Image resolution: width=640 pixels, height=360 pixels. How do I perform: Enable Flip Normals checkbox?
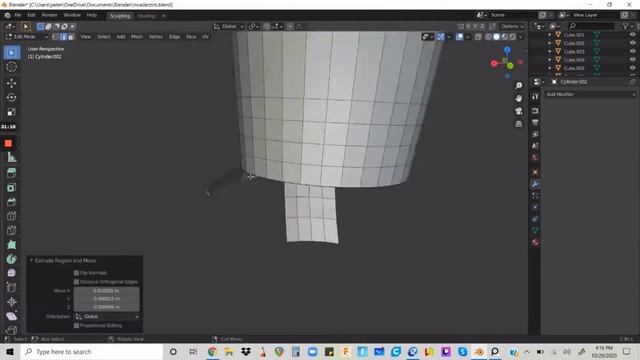76,273
